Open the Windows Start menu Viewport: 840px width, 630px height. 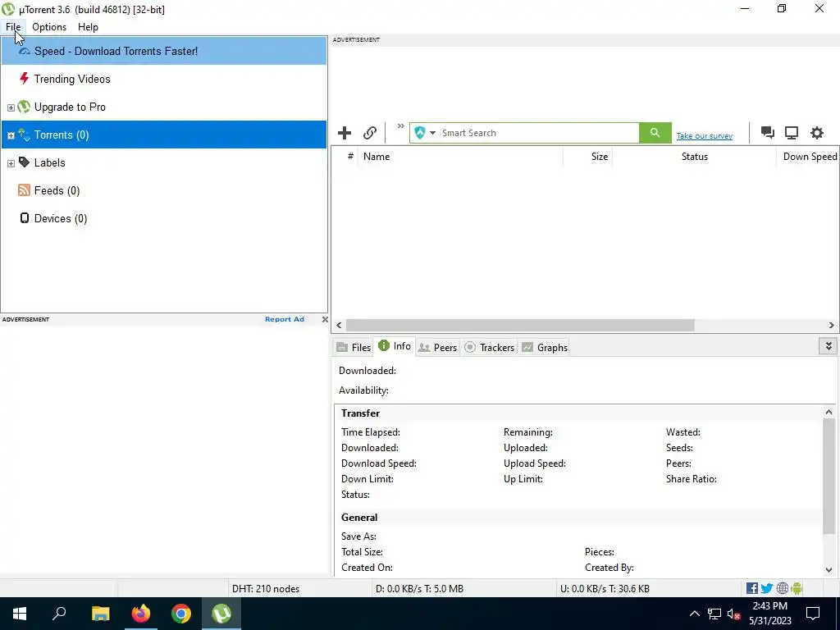20,614
